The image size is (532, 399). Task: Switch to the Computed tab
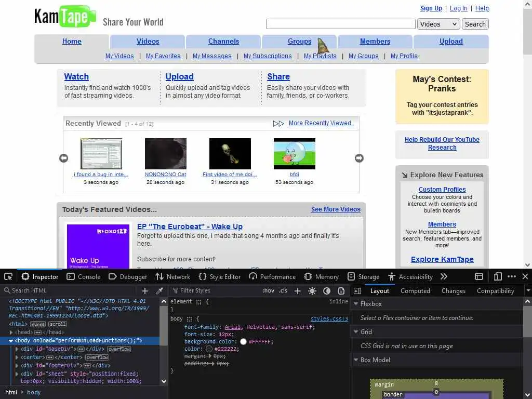(x=415, y=291)
